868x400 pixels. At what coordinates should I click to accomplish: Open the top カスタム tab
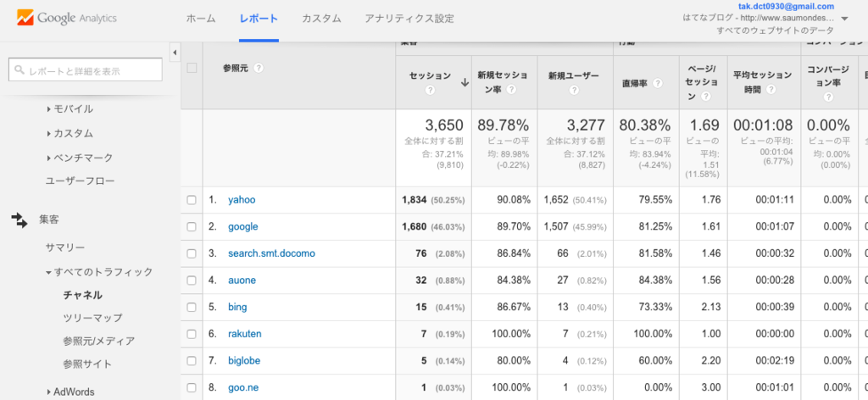(x=321, y=19)
